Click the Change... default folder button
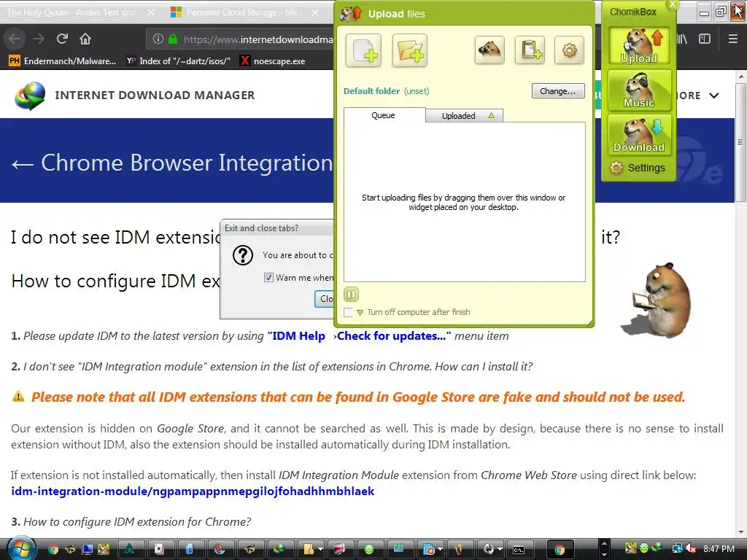Screen dimensions: 747x560 point(558,91)
